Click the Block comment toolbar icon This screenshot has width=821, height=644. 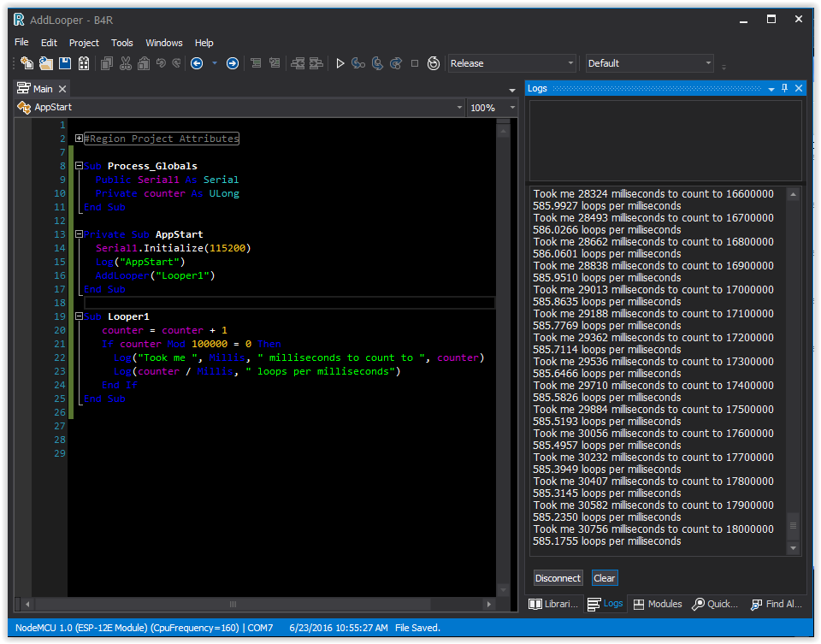coord(256,63)
